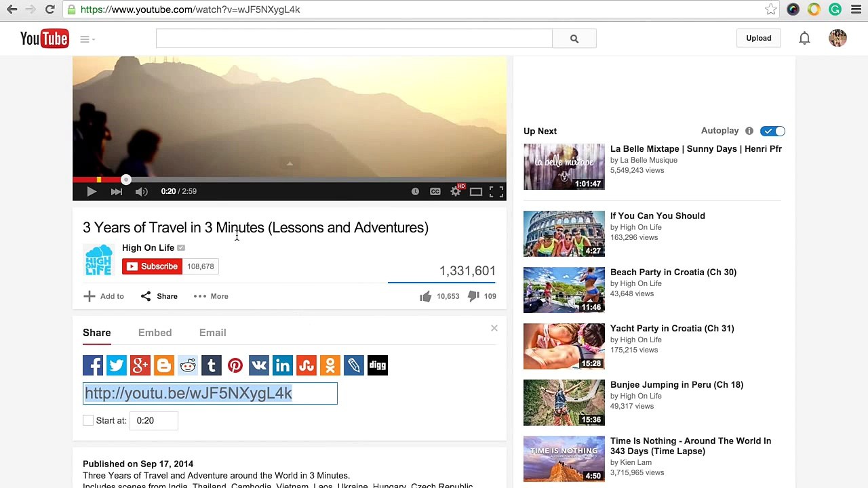Image resolution: width=868 pixels, height=488 pixels.
Task: Share video on Twitter
Action: (117, 366)
